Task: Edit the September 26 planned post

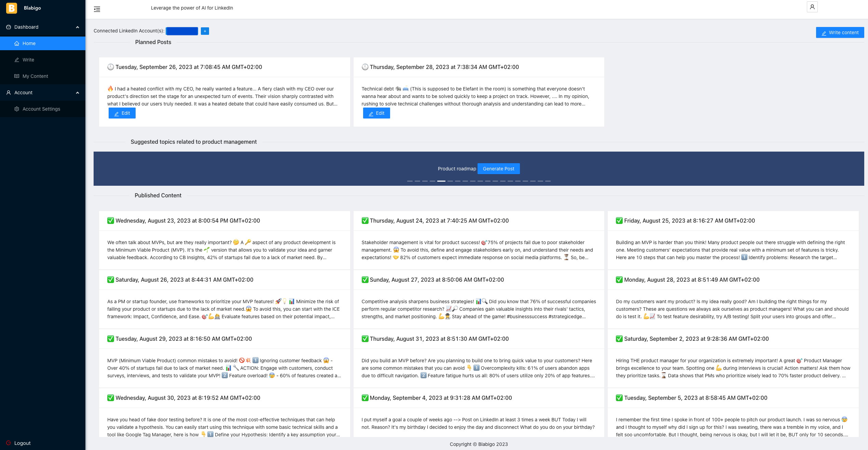Action: coord(122,113)
